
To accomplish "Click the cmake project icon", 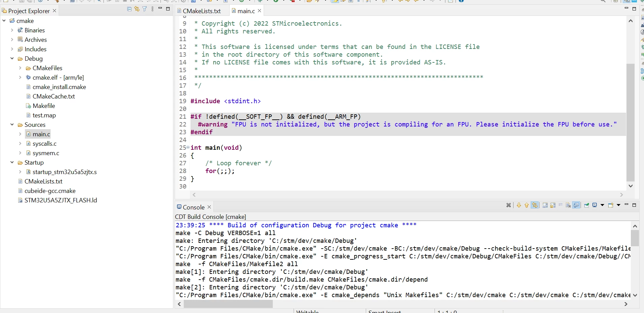I will (x=12, y=21).
